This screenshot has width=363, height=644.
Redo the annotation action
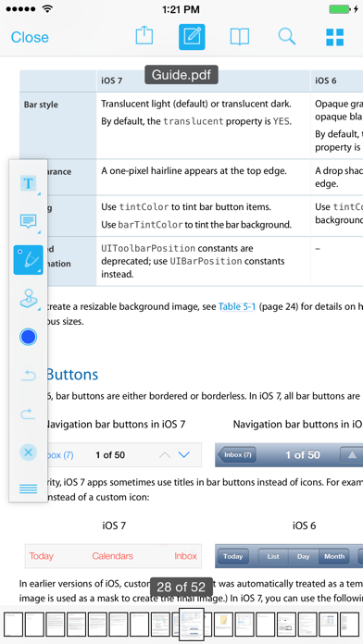(29, 414)
